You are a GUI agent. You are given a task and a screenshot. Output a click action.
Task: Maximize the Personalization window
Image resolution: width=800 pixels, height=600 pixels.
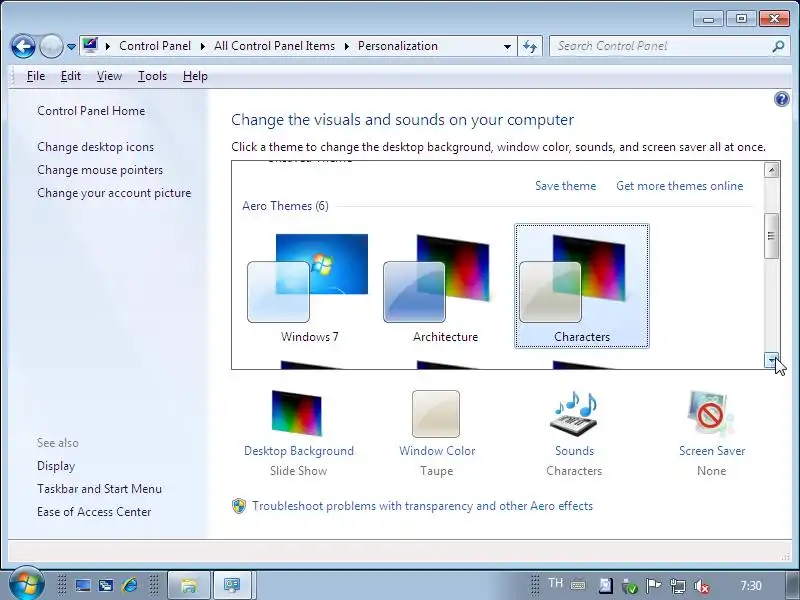point(741,19)
